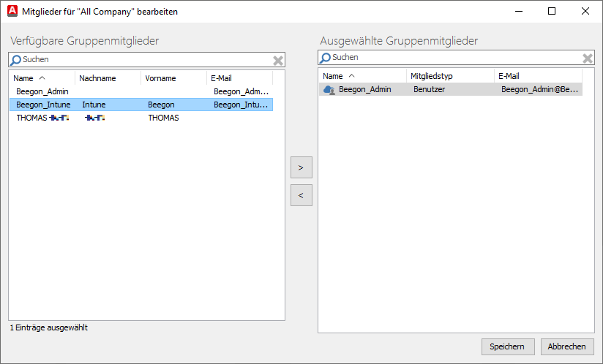Image resolution: width=603 pixels, height=364 pixels.
Task: Sort available list by Vorname column
Action: point(174,78)
